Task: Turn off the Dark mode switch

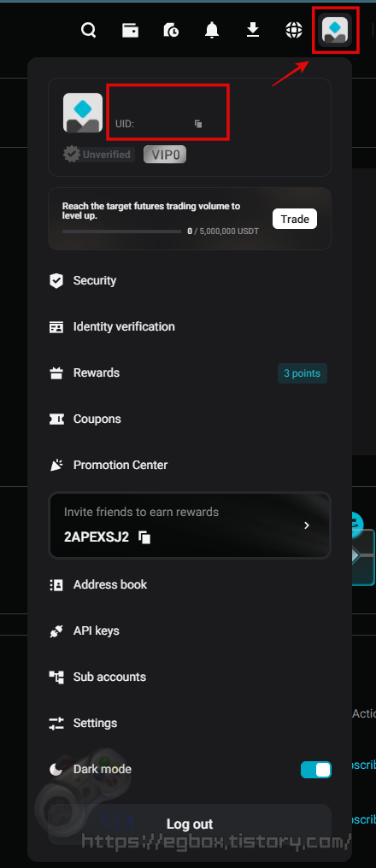Action: (x=316, y=770)
